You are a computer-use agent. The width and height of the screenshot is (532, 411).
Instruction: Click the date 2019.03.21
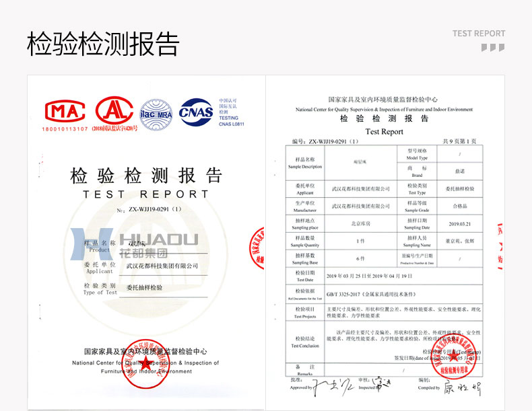tap(460, 224)
